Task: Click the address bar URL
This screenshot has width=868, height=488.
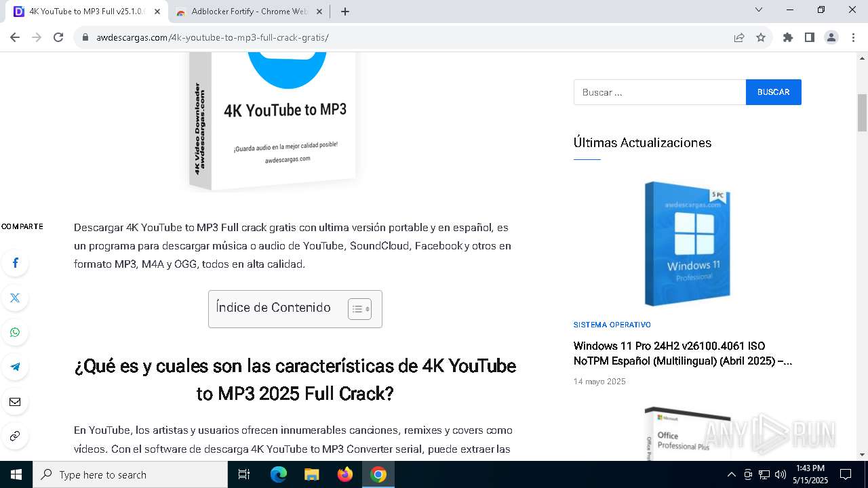Action: tap(212, 37)
